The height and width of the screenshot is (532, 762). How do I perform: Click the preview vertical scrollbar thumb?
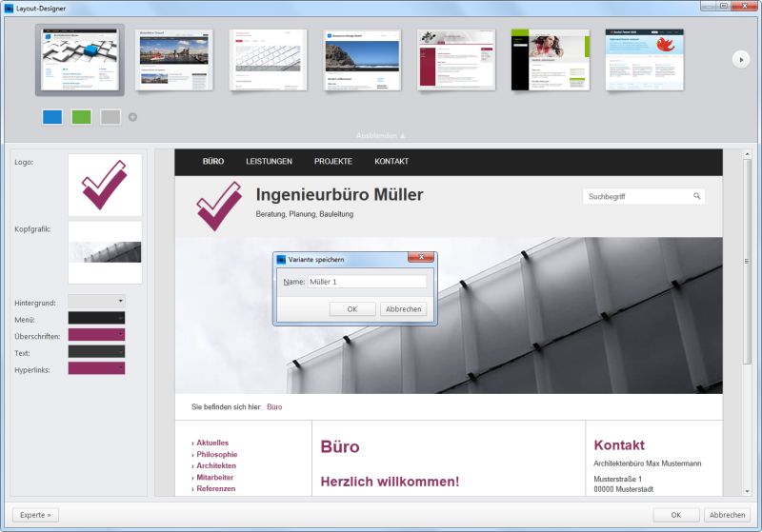click(747, 261)
